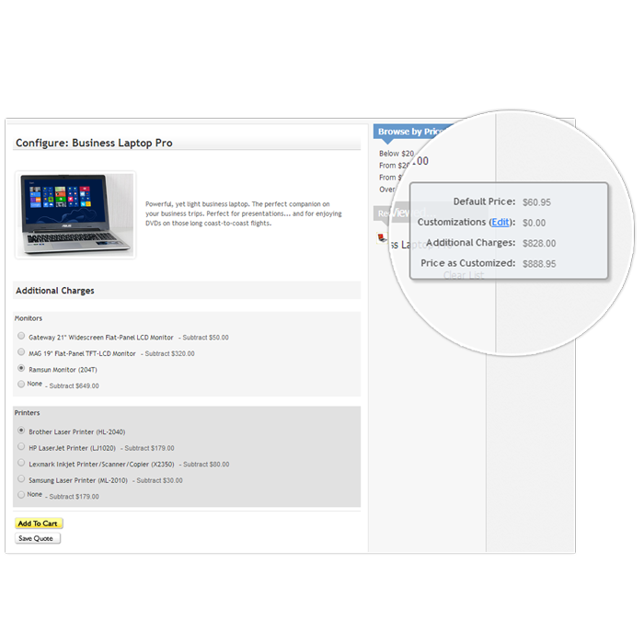Screen dimensions: 644x644
Task: Click the Add To Cart button
Action: [39, 523]
